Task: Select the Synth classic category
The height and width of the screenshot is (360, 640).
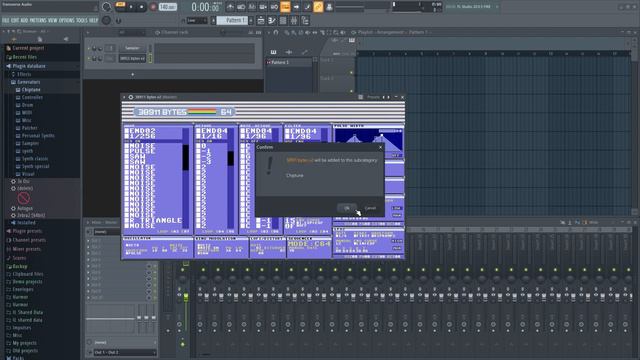Action: pos(35,159)
